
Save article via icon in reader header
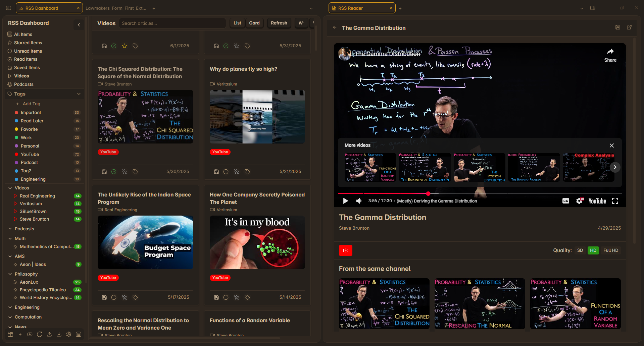click(x=617, y=27)
